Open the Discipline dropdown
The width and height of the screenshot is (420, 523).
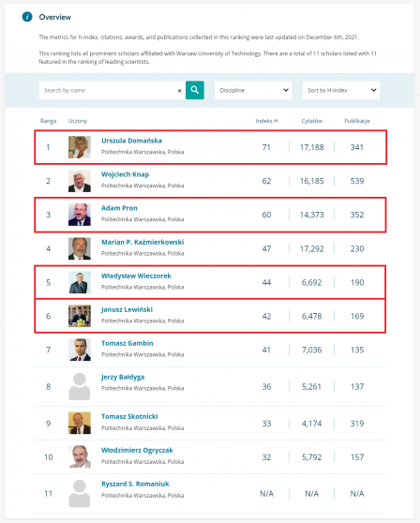[253, 90]
